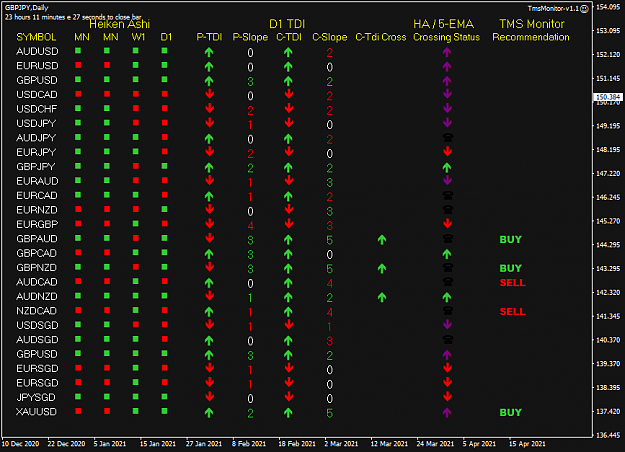This screenshot has width=625, height=452.
Task: Click XAUUSD's purple up Crossing Status arrow
Action: (447, 413)
